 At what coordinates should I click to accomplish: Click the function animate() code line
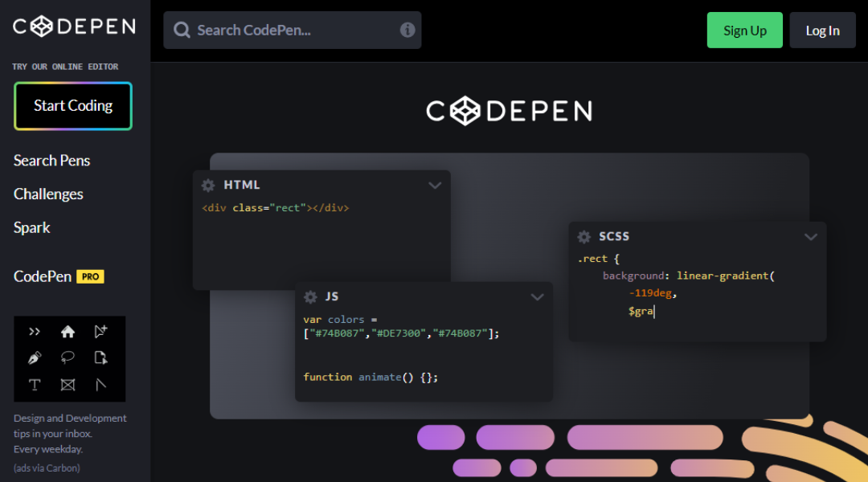371,378
